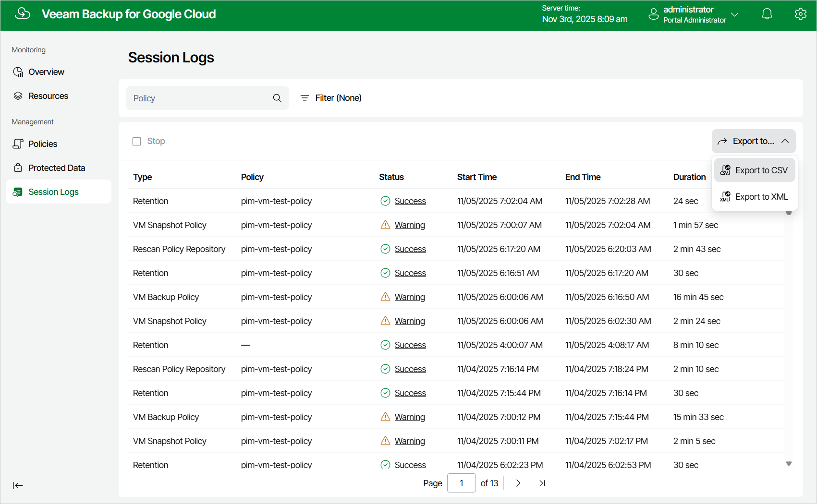Click the 'Session Logs' page heading
Image resolution: width=817 pixels, height=504 pixels.
click(171, 58)
